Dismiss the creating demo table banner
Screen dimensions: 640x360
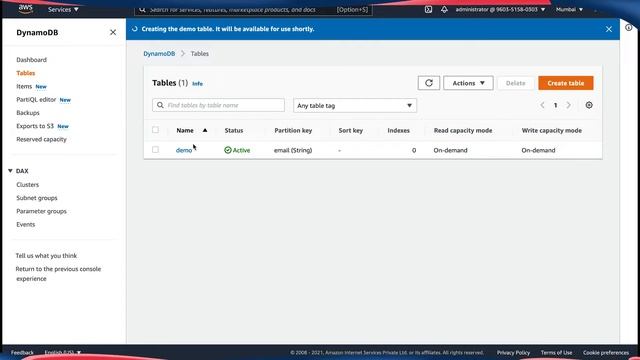pos(609,29)
